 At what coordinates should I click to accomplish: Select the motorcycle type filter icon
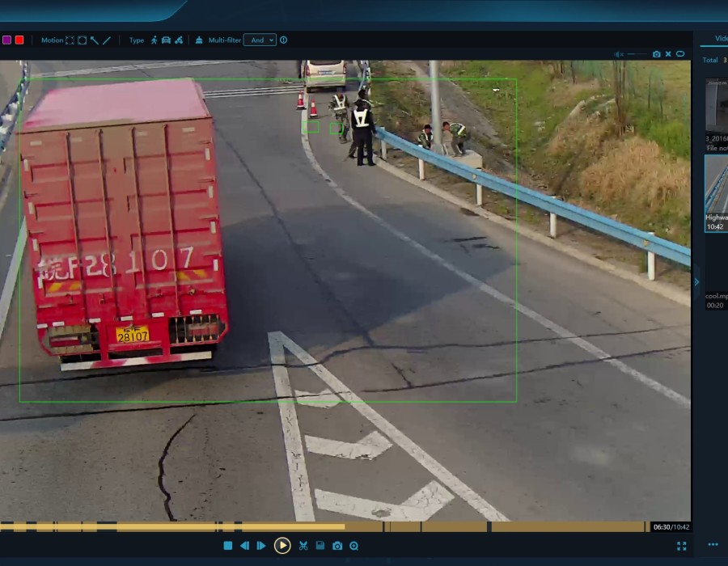(179, 40)
